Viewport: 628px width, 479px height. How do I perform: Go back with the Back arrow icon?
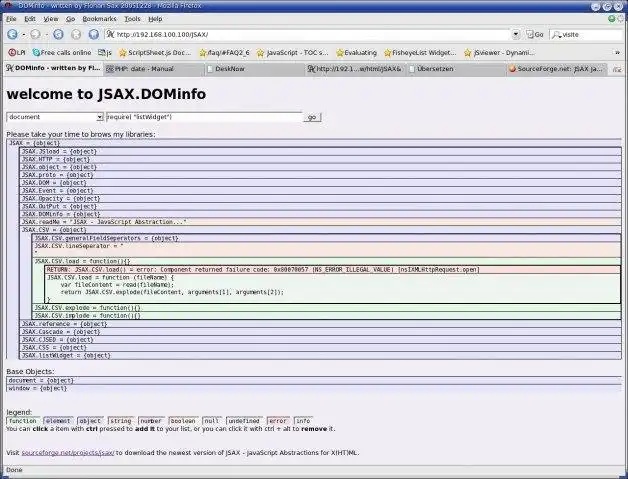[x=12, y=34]
